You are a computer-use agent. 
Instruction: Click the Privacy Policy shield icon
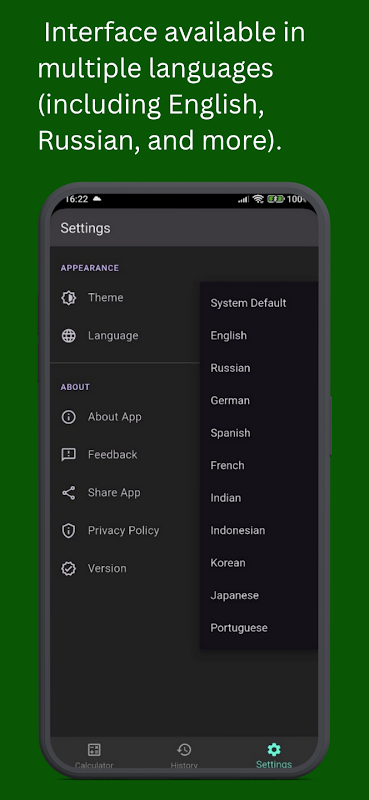68,531
